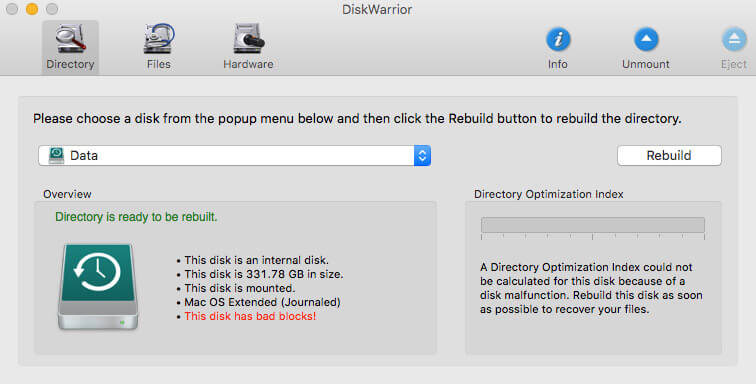
Task: Expand the disk popup menu arrows
Action: coord(422,155)
